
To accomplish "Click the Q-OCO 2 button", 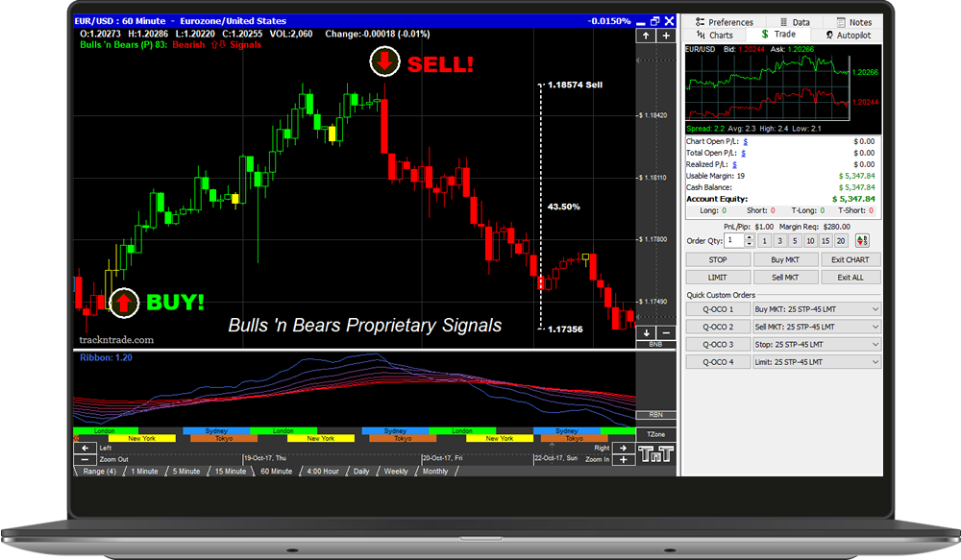I will (718, 328).
